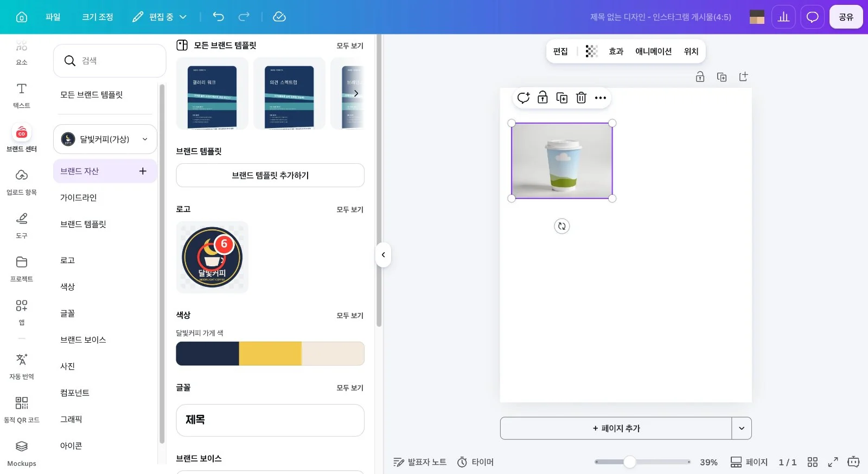This screenshot has width=868, height=474.
Task: Open the 달빛커피(가상) brand kit dropdown
Action: (105, 139)
